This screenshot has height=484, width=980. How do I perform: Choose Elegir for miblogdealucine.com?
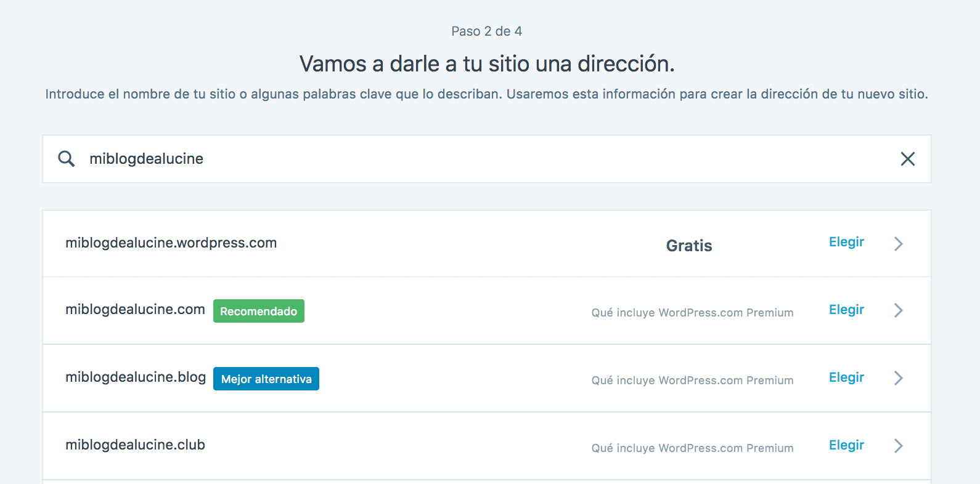pos(846,310)
